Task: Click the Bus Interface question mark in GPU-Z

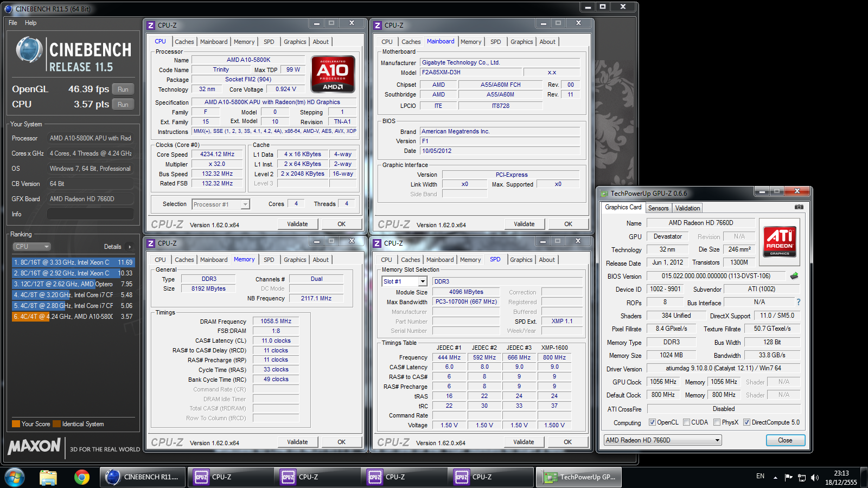Action: [799, 302]
